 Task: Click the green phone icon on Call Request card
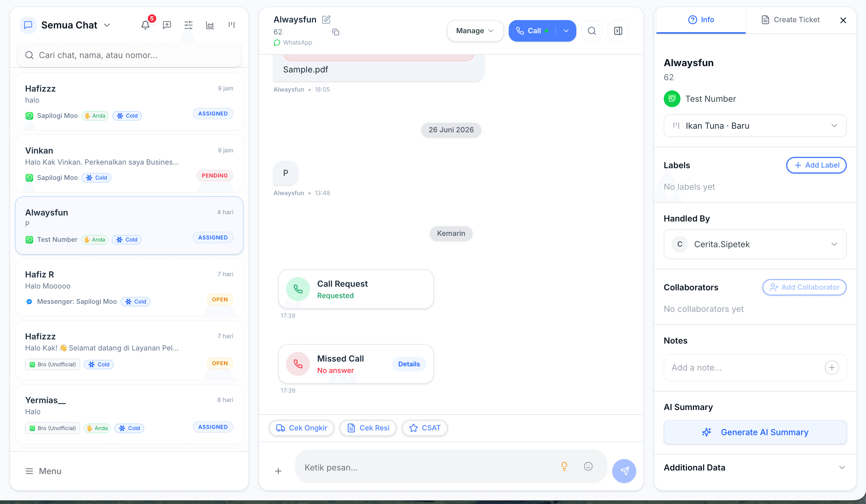point(298,289)
